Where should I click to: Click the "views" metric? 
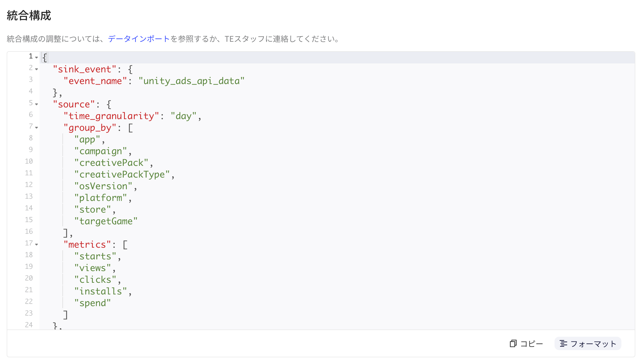93,268
